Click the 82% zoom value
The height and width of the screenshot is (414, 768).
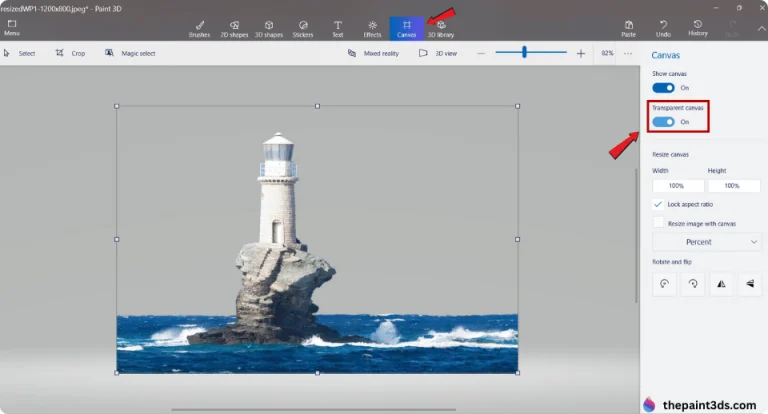tap(607, 53)
